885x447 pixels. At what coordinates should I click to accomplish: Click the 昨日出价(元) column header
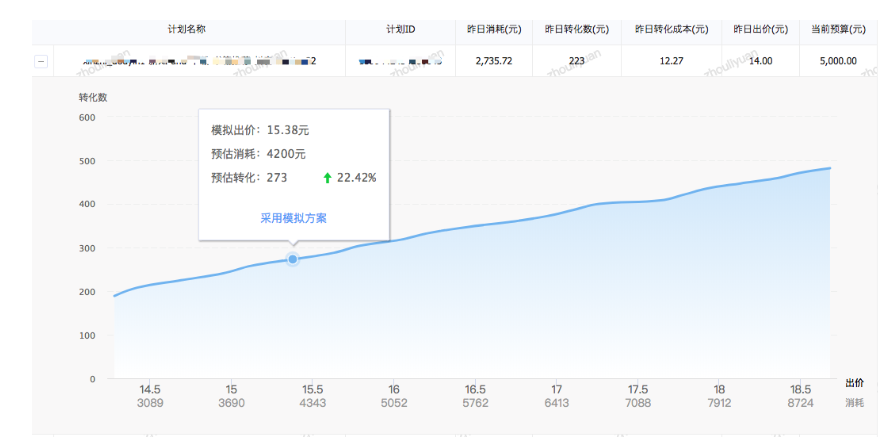point(761,29)
